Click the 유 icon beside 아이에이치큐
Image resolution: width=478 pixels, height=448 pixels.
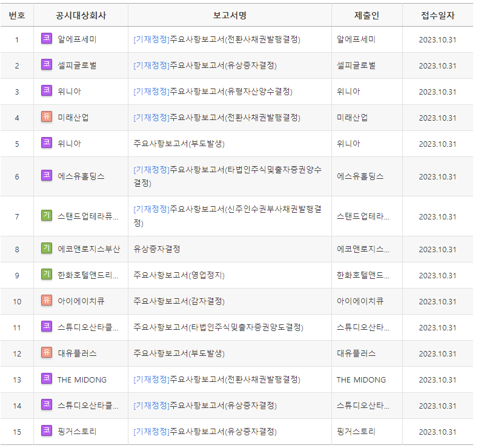(47, 301)
